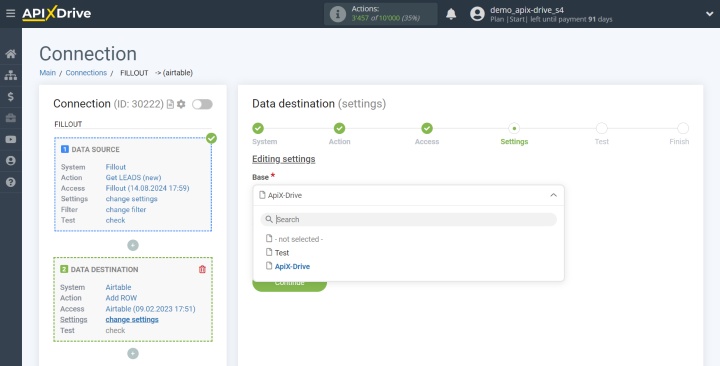This screenshot has height=366, width=720.
Task: Open the connection document copy icon
Action: click(x=170, y=104)
